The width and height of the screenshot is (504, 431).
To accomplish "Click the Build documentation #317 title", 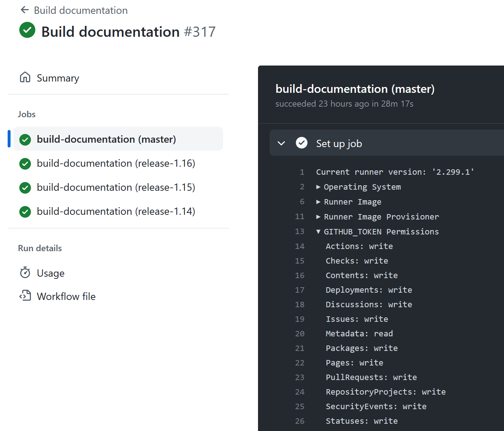I will coord(128,32).
